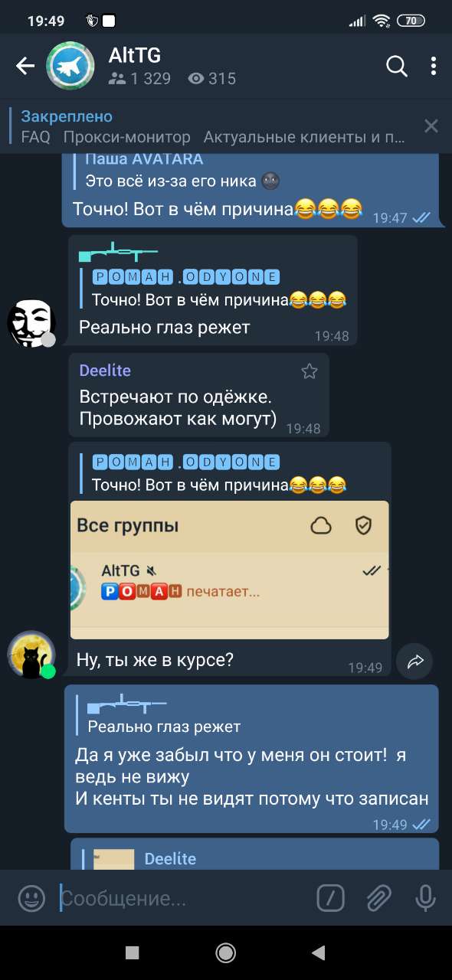Tap the microphone voice message icon

point(426,898)
